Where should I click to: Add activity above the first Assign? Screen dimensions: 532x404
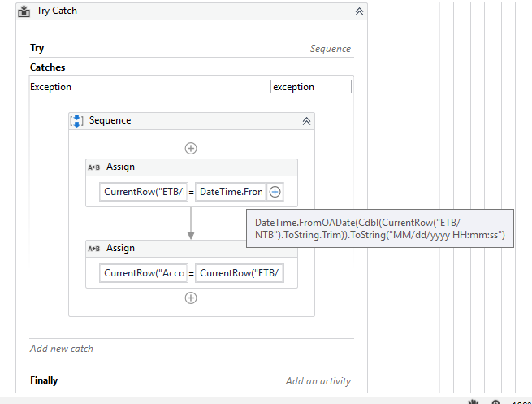191,148
